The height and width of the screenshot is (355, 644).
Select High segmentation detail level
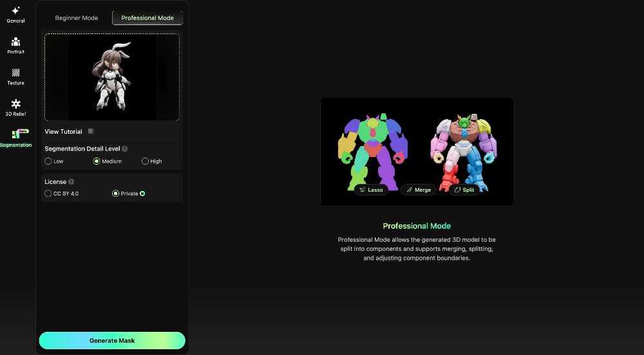(x=145, y=161)
